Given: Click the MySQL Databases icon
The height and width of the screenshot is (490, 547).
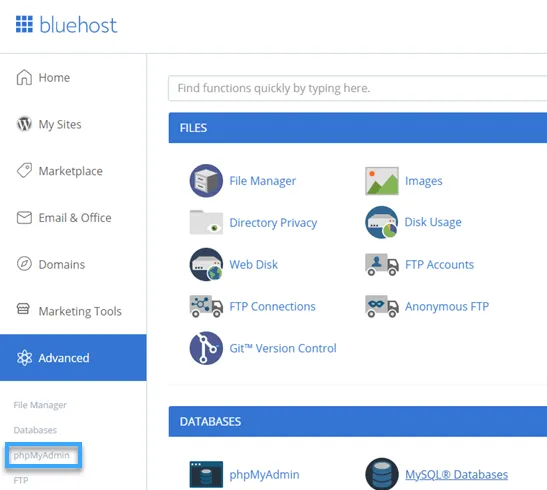Looking at the screenshot, I should [382, 474].
